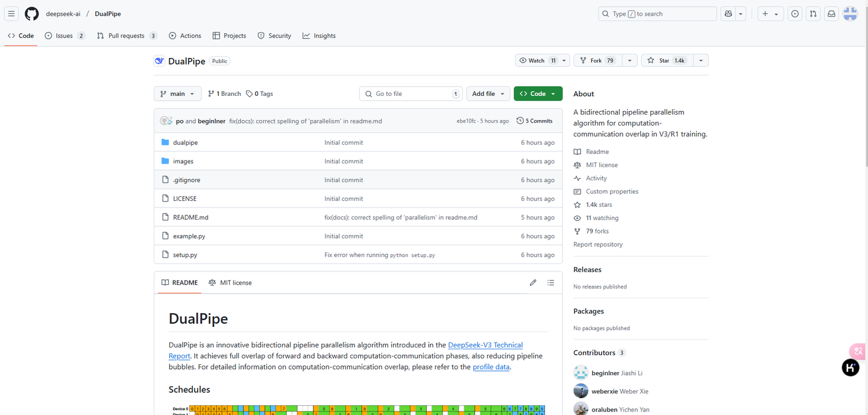Open the hamburger navigation menu
Image resolution: width=868 pixels, height=415 pixels.
point(11,14)
